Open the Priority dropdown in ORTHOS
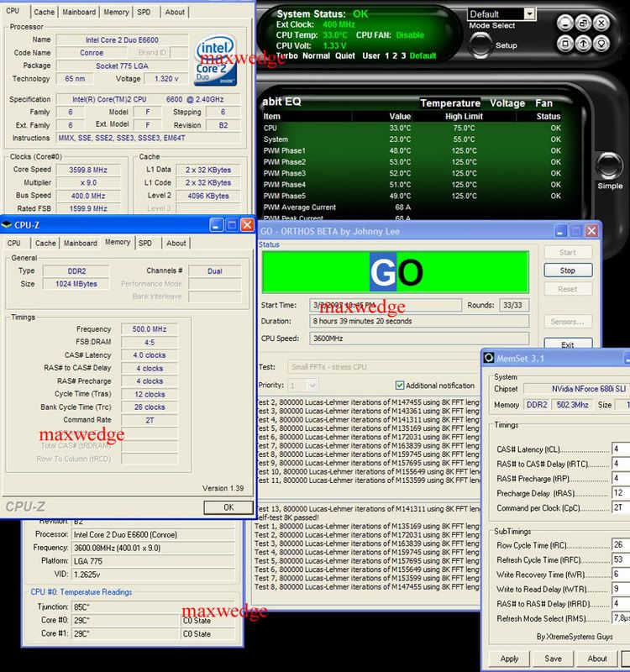 click(312, 386)
